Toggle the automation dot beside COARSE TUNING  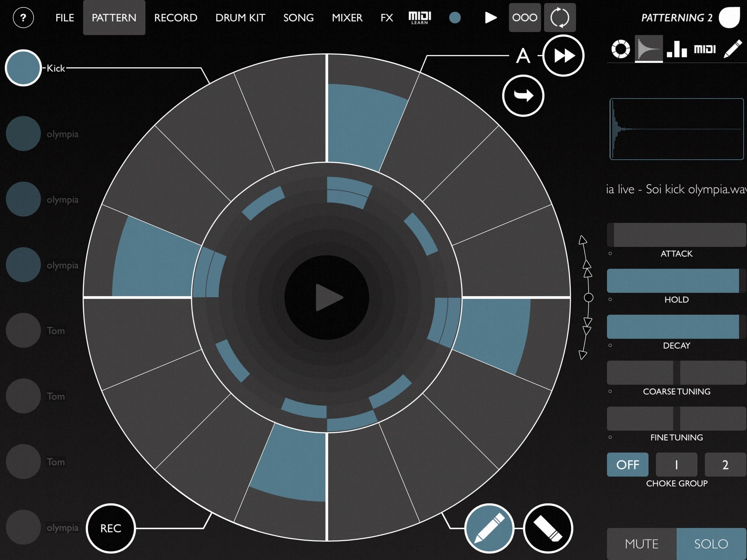(x=610, y=392)
